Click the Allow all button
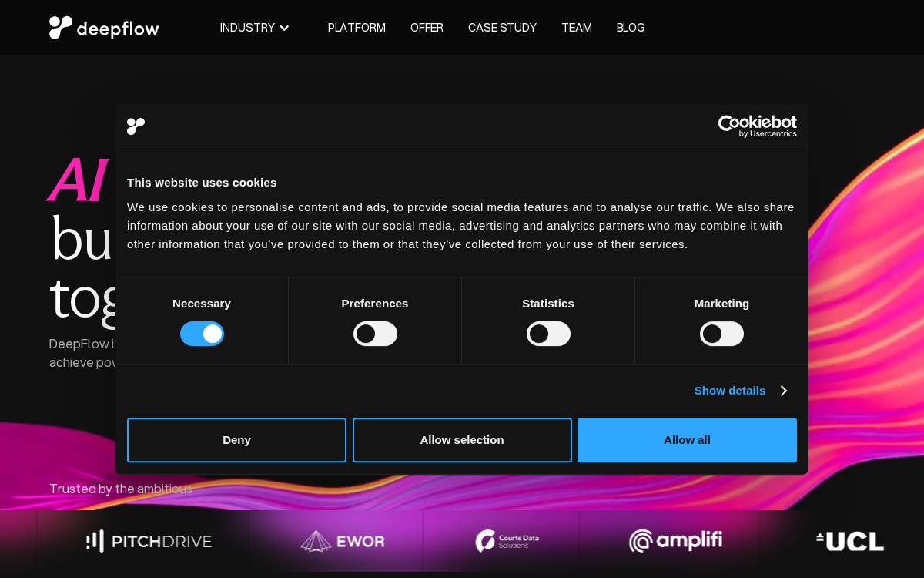924x578 pixels. 687,440
